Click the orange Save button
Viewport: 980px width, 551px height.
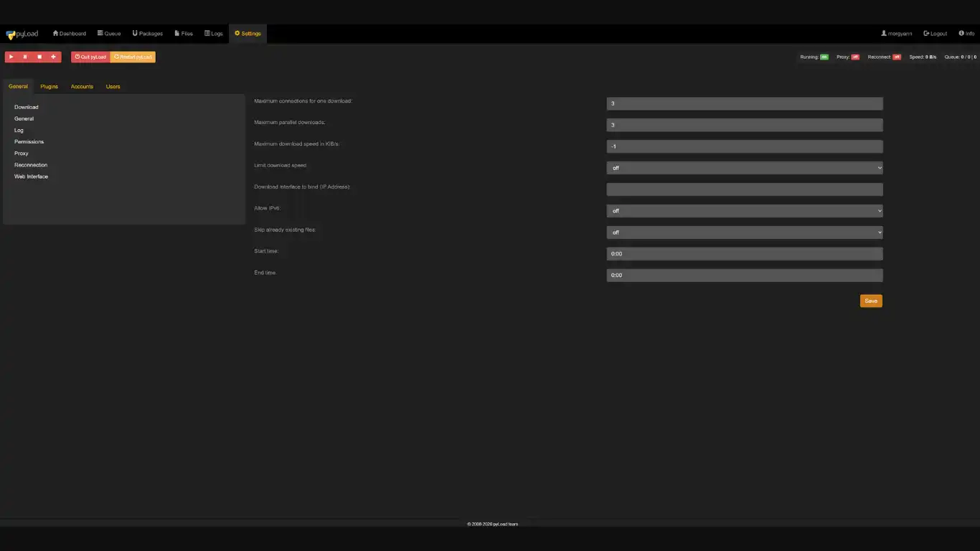(x=870, y=301)
